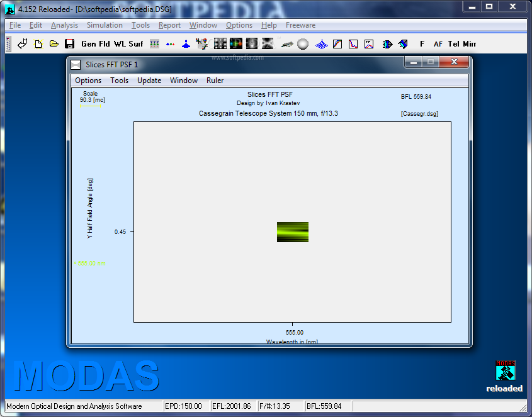This screenshot has width=532, height=417.
Task: Click the blue wireframe 3D PSF icon
Action: pos(321,44)
